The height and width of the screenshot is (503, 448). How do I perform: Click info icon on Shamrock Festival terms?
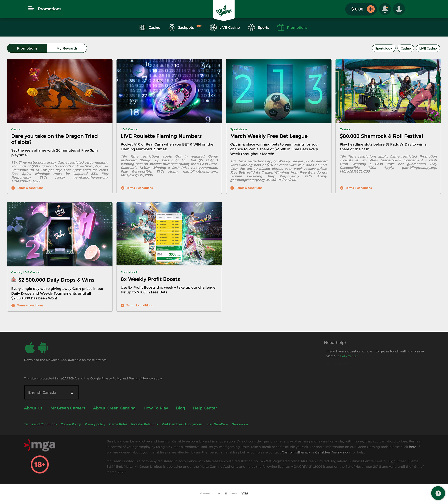click(342, 188)
